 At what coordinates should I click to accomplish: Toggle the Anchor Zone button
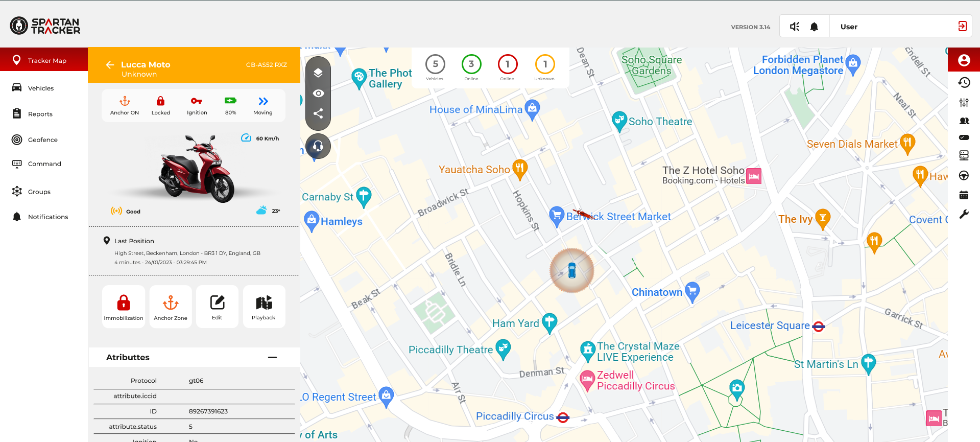(x=171, y=307)
